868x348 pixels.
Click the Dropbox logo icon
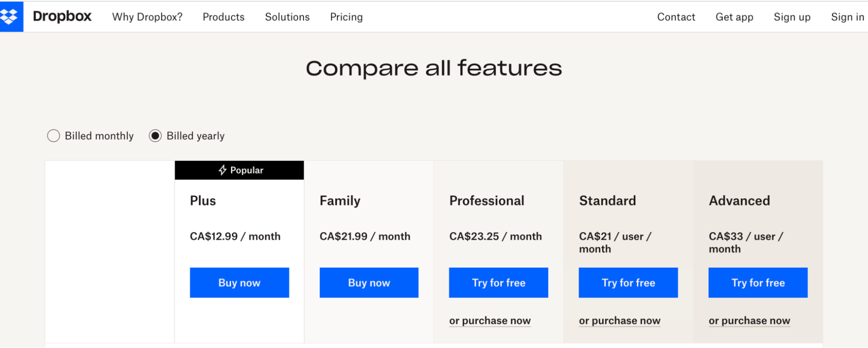[x=10, y=17]
